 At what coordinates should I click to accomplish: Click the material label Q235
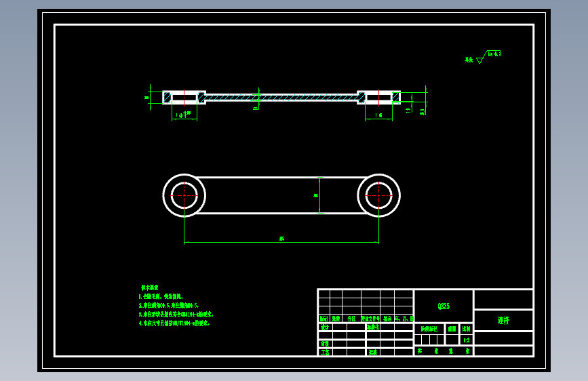444,306
